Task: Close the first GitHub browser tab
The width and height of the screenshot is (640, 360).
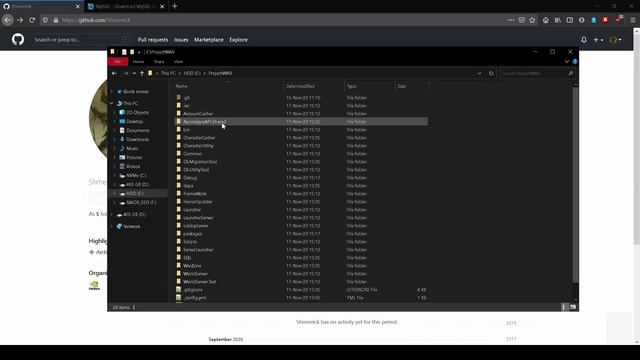Action: click(x=78, y=7)
